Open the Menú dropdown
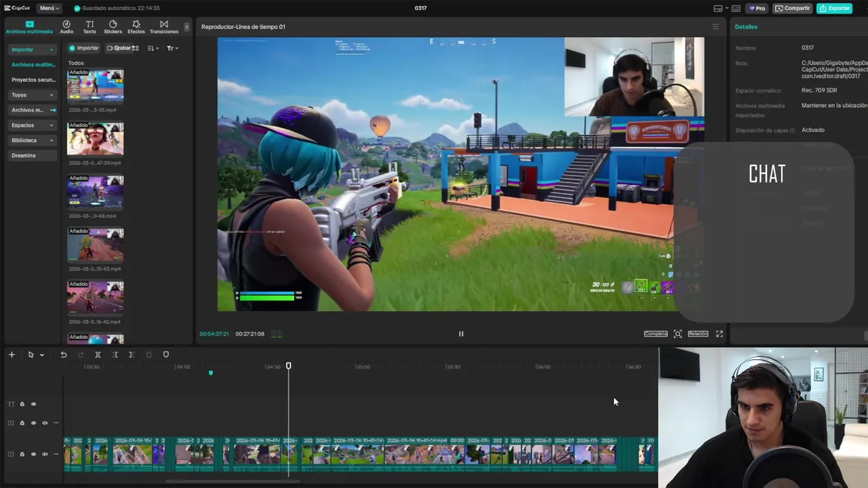The image size is (868, 488). (49, 8)
